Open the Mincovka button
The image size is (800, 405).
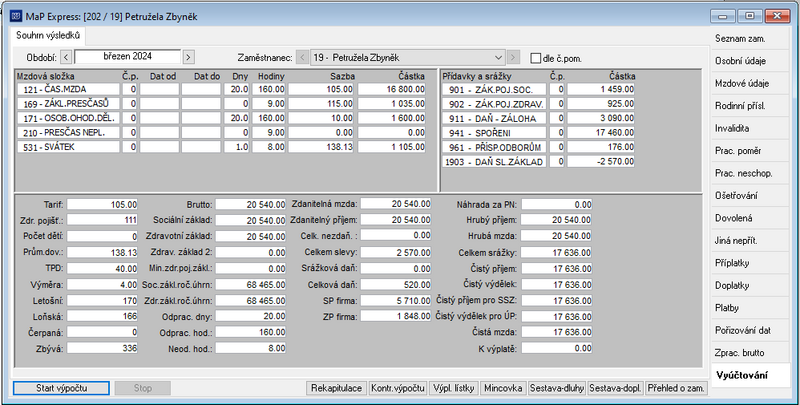click(x=503, y=388)
